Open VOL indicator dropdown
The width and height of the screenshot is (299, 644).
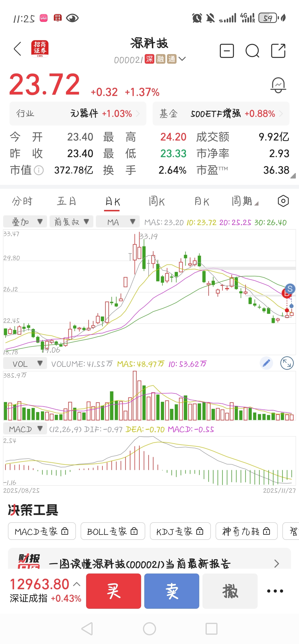tap(25, 363)
